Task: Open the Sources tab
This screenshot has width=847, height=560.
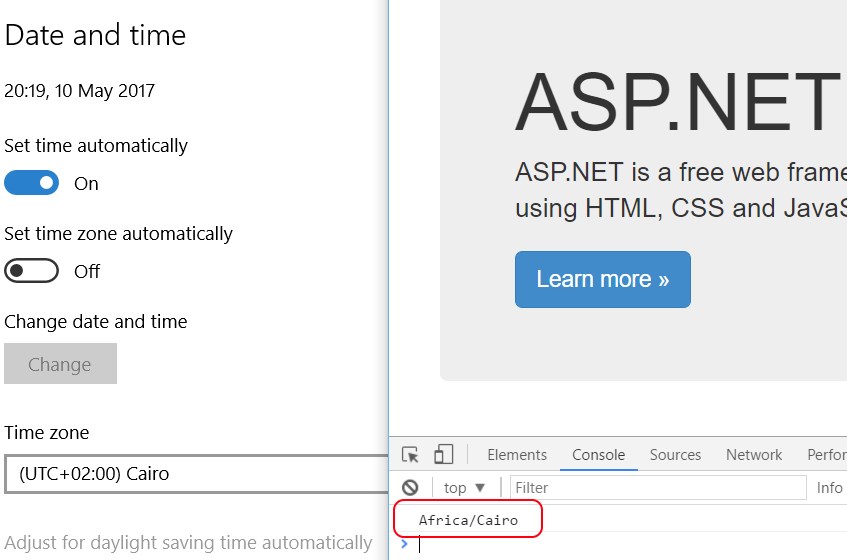Action: [675, 455]
